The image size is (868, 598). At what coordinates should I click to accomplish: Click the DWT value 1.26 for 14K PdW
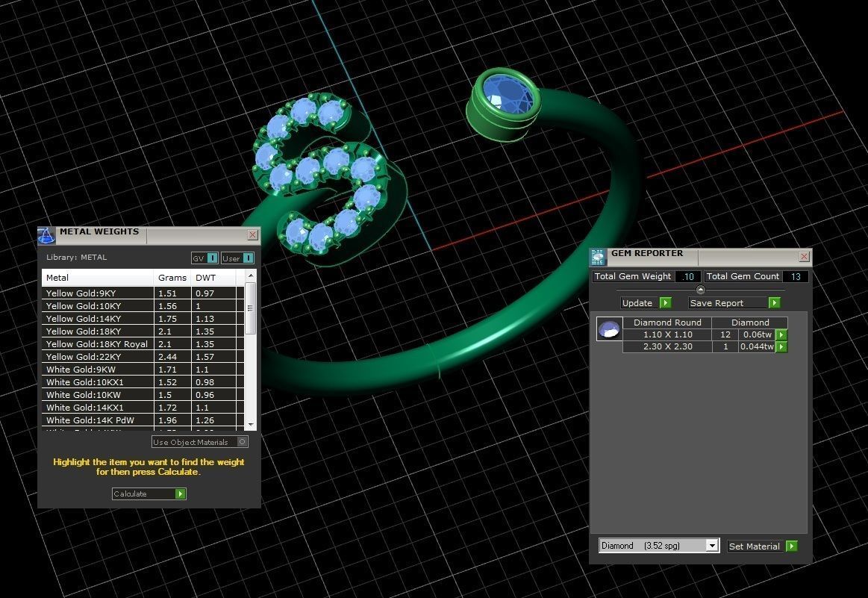(x=213, y=420)
